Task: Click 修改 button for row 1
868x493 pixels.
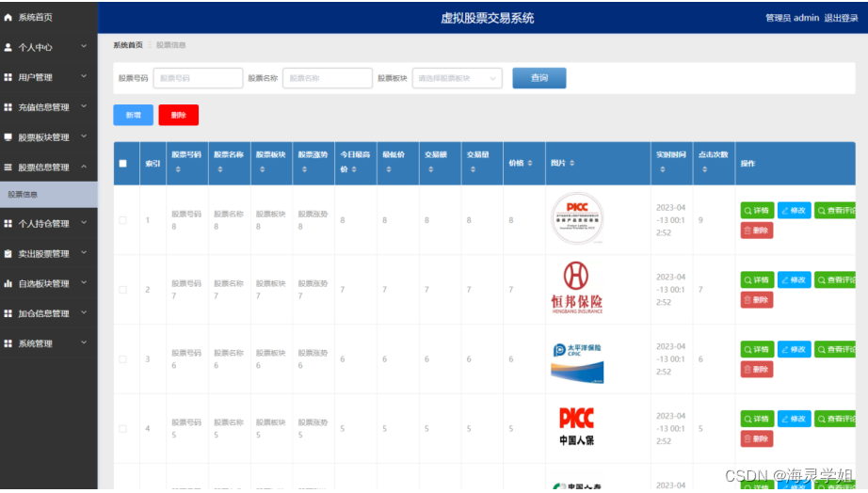Action: pos(794,210)
